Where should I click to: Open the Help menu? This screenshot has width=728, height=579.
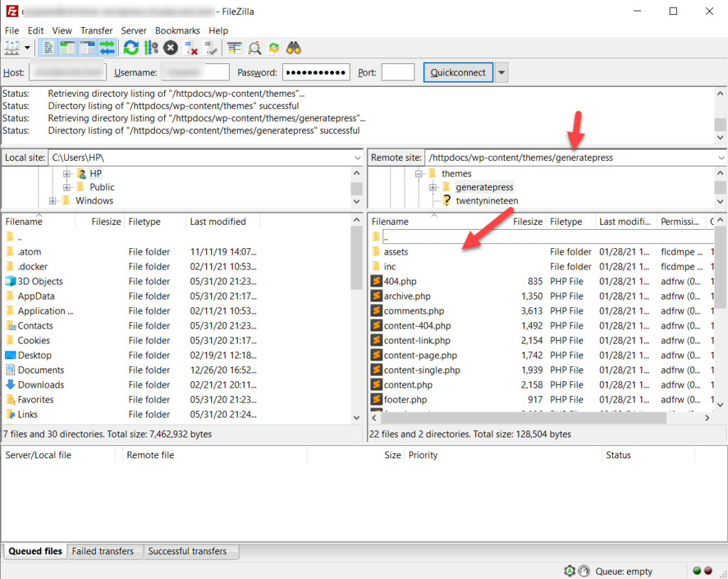[218, 31]
